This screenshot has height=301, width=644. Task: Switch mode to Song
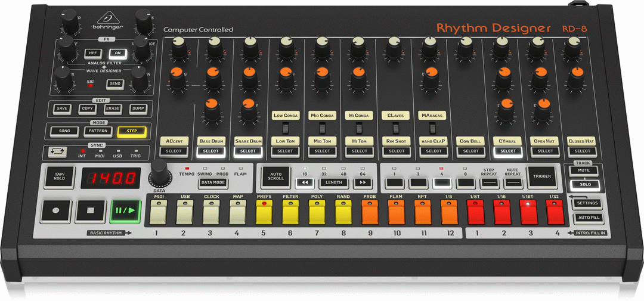[x=64, y=131]
